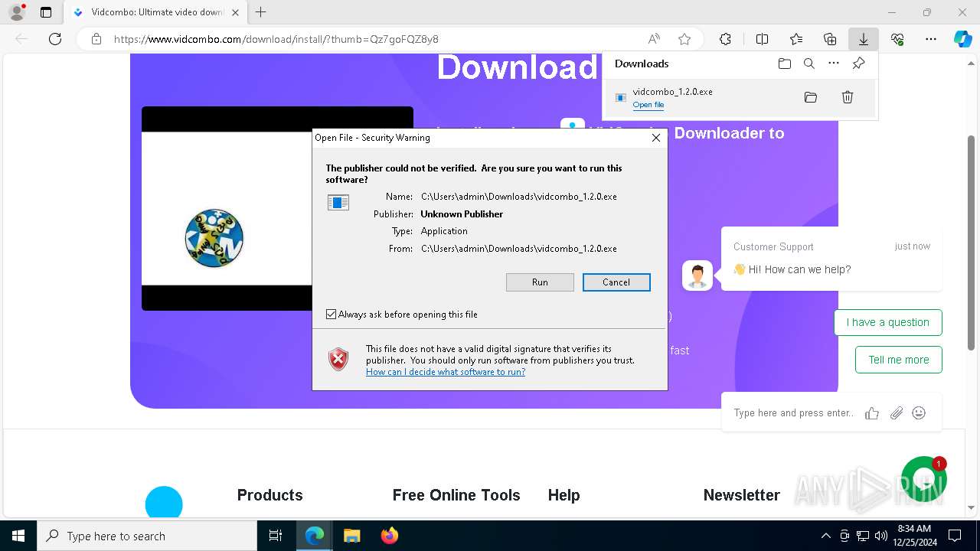Screen dimensions: 980x551
Task: Delete vidcombo_1.2.0.exe download entry
Action: pyautogui.click(x=848, y=97)
